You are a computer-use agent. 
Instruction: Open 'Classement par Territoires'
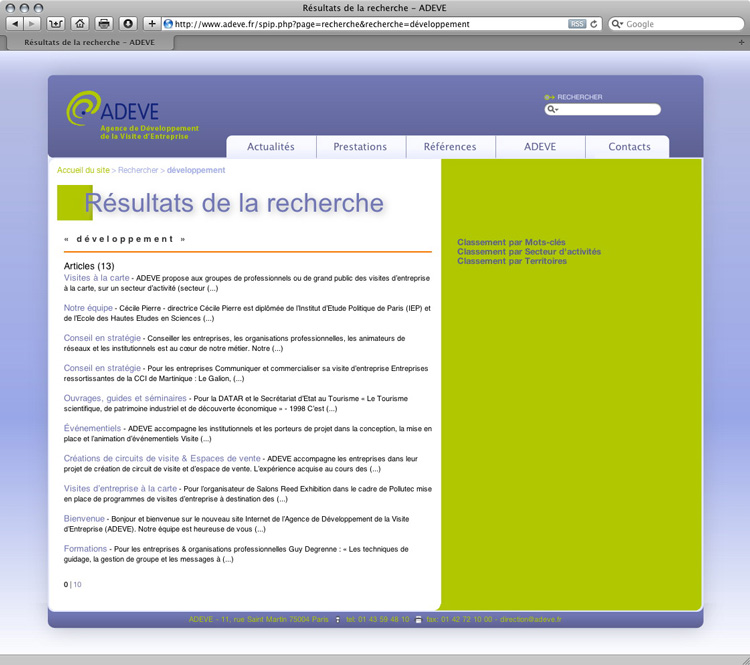pyautogui.click(x=512, y=261)
